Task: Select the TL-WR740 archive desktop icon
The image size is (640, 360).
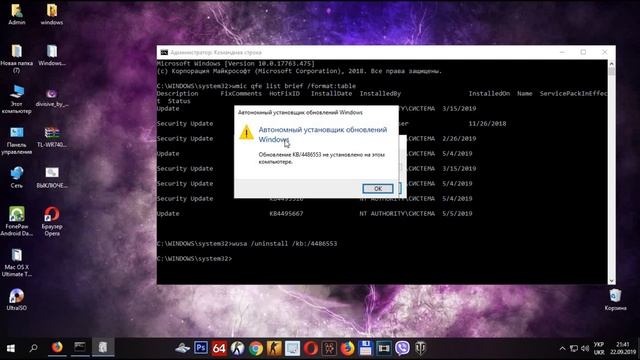Action: click(x=52, y=137)
